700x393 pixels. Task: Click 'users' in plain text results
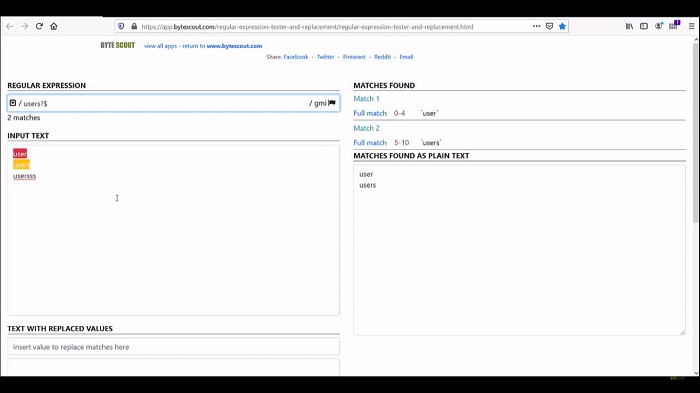click(x=367, y=185)
